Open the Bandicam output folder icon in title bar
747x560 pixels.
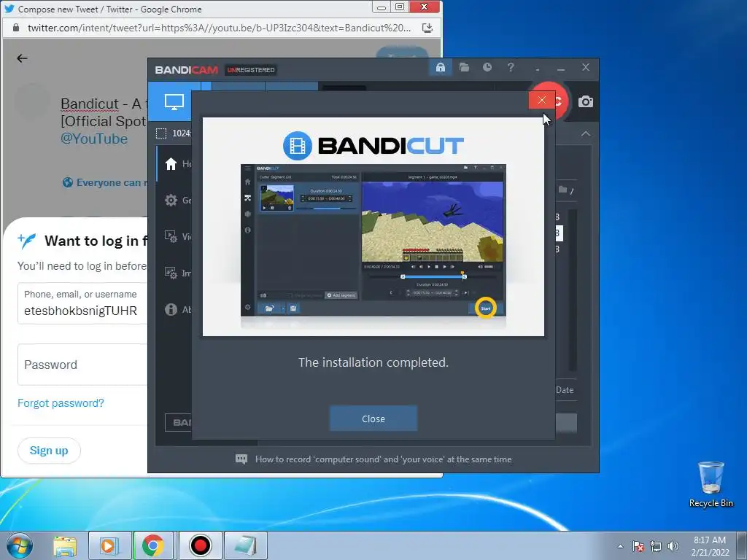pos(464,67)
